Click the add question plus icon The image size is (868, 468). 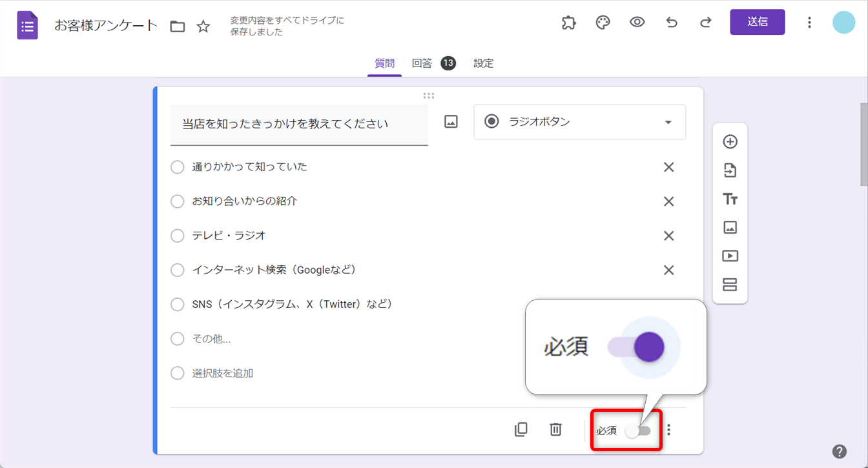(730, 142)
